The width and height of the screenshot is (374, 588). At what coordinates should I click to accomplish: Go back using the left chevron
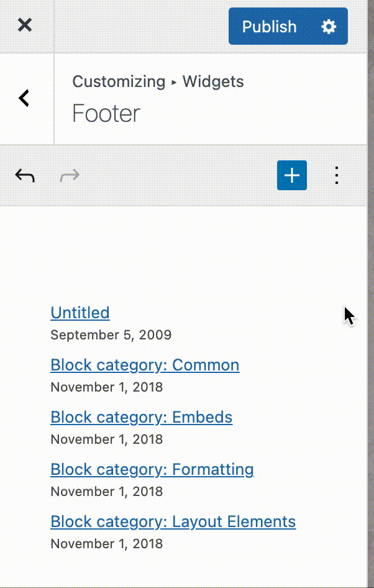coord(25,98)
